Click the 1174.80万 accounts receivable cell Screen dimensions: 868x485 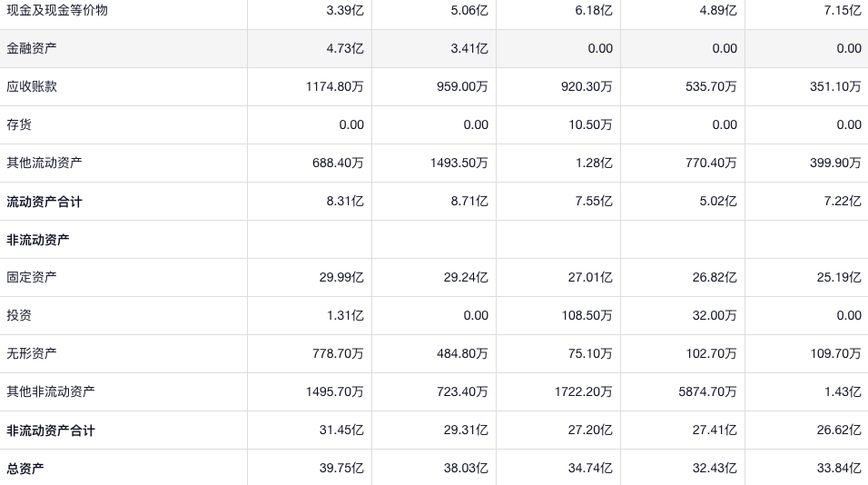tap(335, 87)
